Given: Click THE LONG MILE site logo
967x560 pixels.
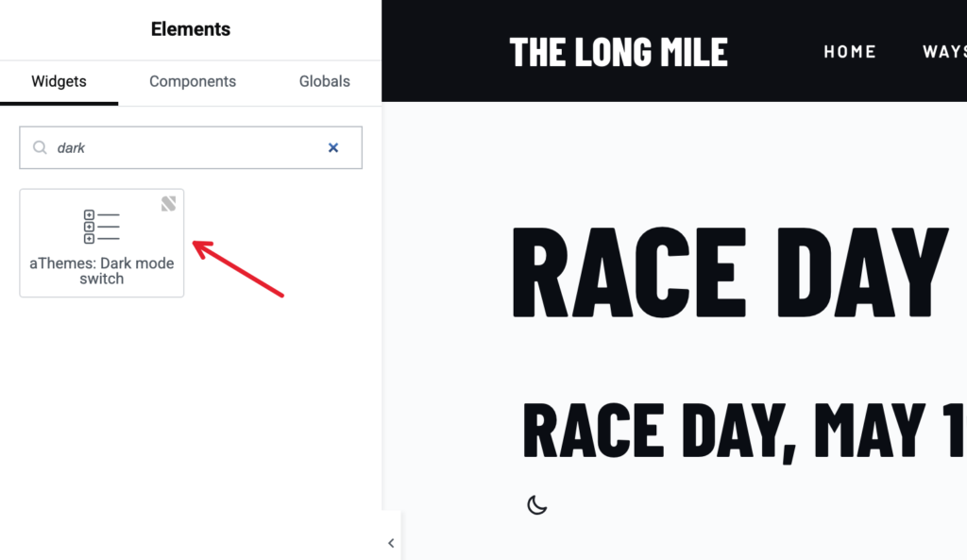Looking at the screenshot, I should click(619, 52).
